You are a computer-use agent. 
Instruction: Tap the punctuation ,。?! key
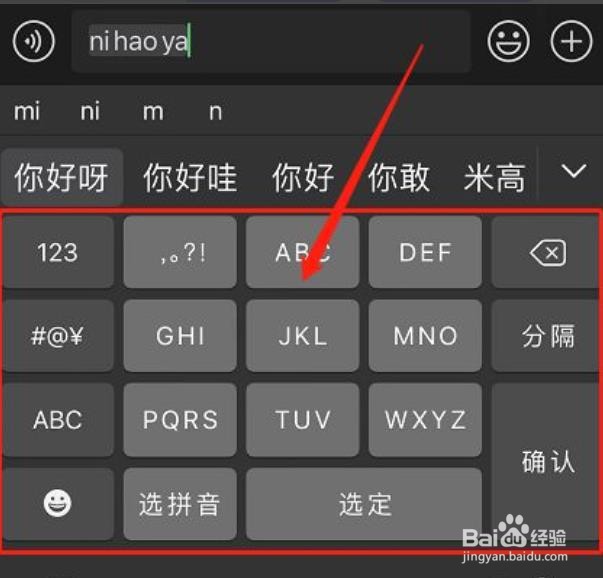pyautogui.click(x=180, y=252)
